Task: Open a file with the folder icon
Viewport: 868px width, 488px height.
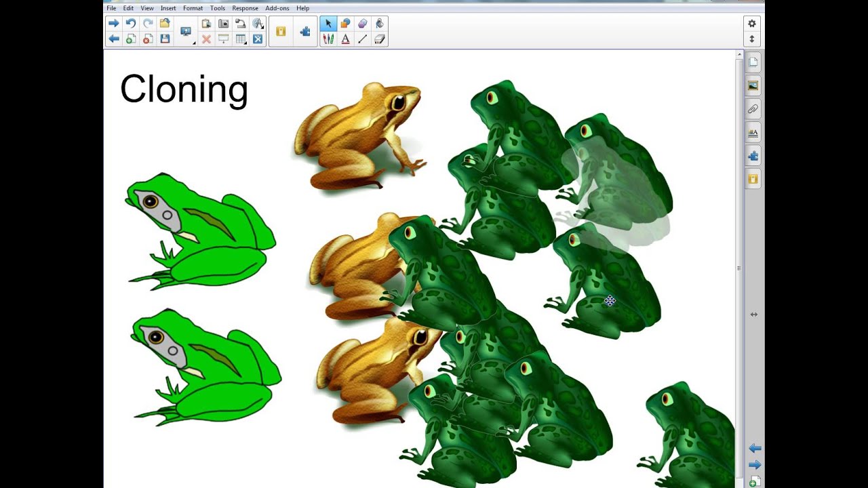Action: (165, 23)
